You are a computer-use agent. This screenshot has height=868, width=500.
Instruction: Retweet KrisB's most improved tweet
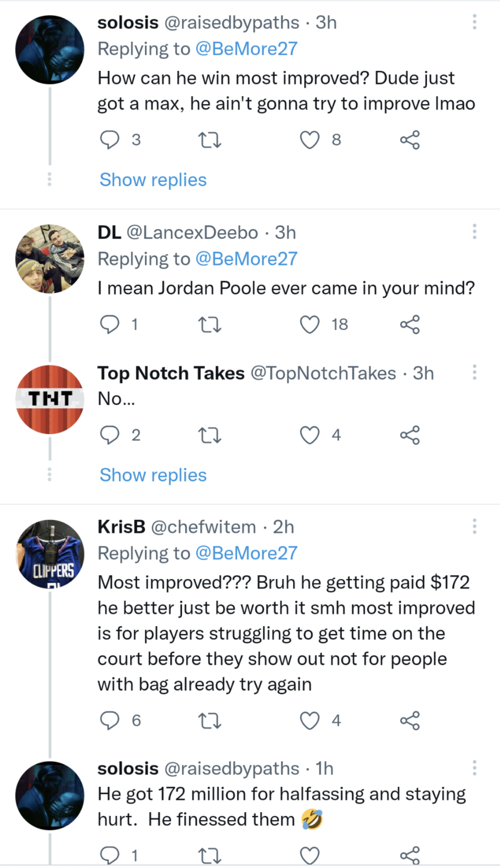pos(209,721)
